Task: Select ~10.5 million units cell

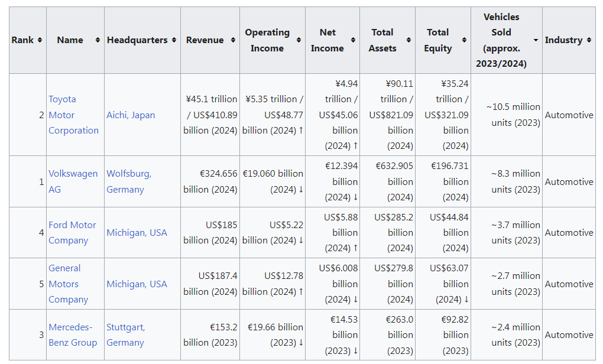Action: (x=507, y=115)
